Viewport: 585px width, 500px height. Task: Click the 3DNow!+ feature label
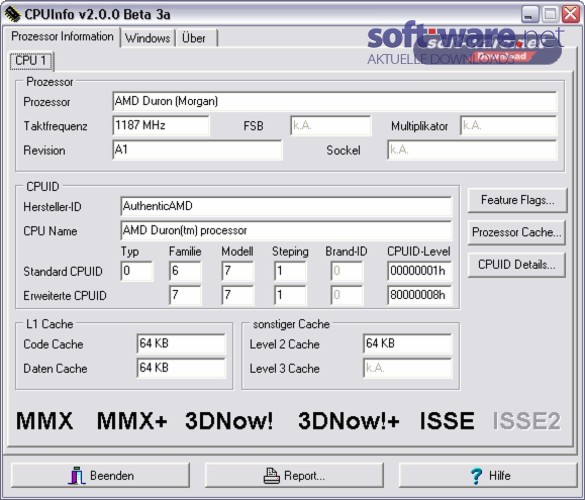pos(348,421)
